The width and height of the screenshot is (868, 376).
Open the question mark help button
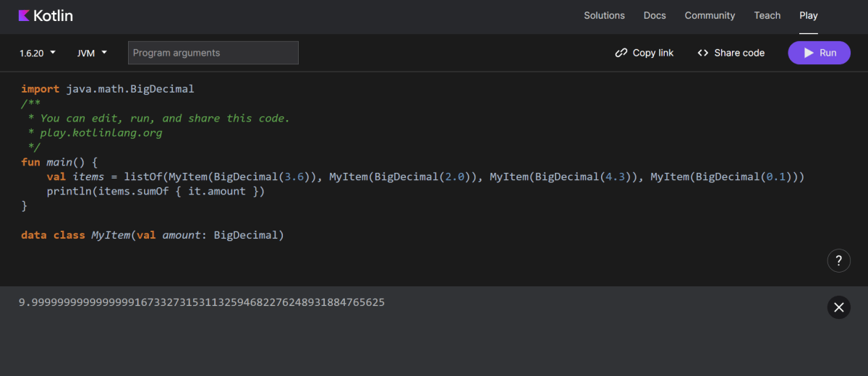[x=838, y=261]
